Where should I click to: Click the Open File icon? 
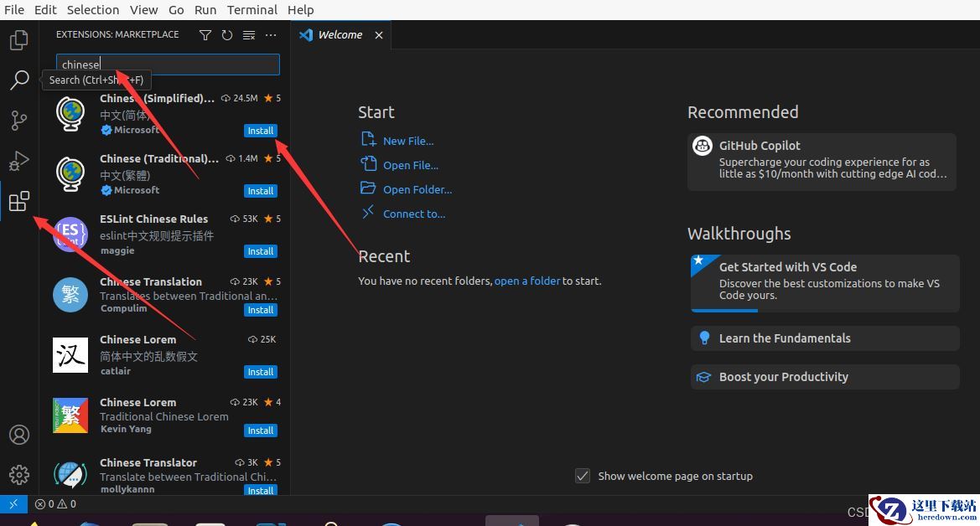368,163
